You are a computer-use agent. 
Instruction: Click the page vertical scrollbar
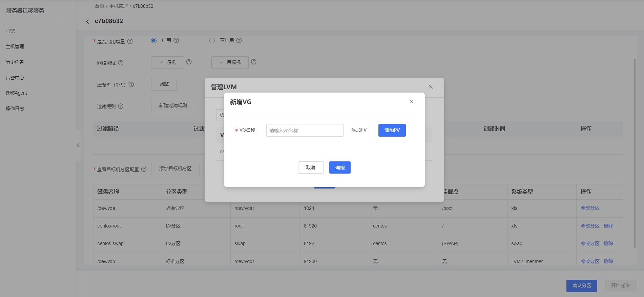click(x=635, y=153)
